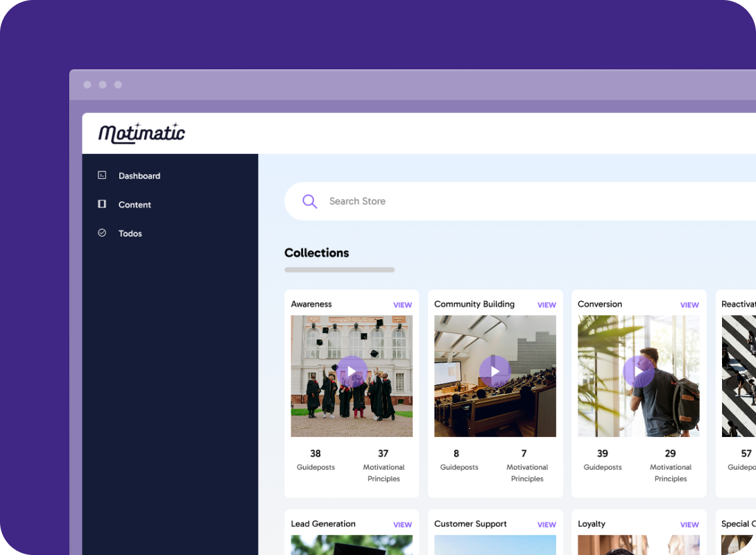View the Loyalty collection
The width and height of the screenshot is (756, 555).
pyautogui.click(x=689, y=524)
